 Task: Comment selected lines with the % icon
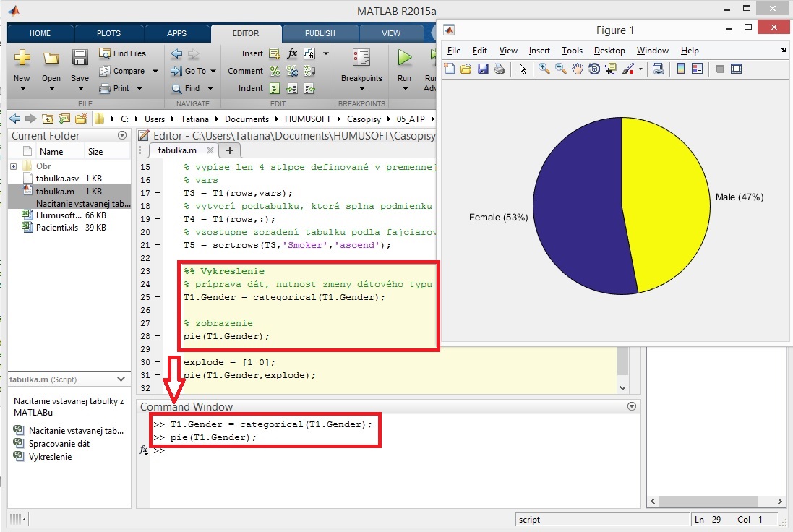click(275, 72)
